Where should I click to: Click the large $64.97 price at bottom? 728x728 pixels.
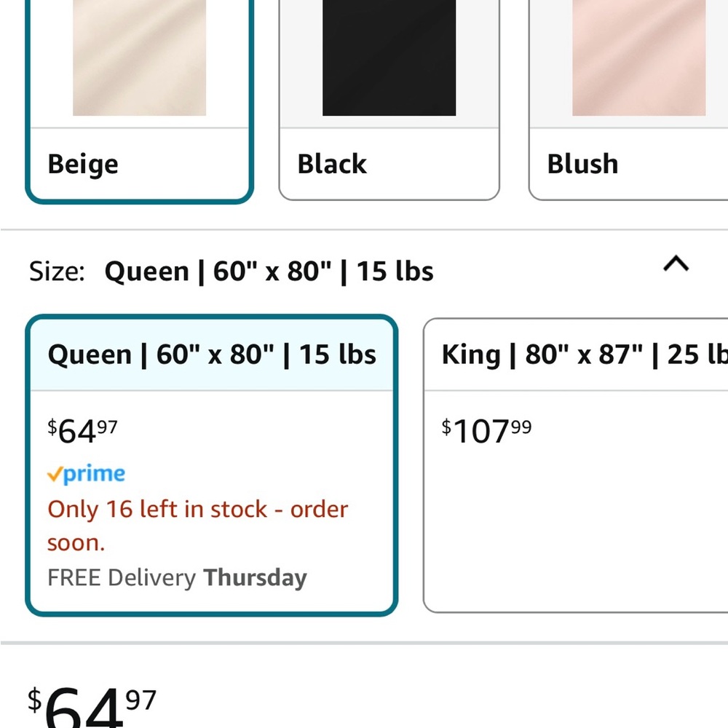[92, 706]
